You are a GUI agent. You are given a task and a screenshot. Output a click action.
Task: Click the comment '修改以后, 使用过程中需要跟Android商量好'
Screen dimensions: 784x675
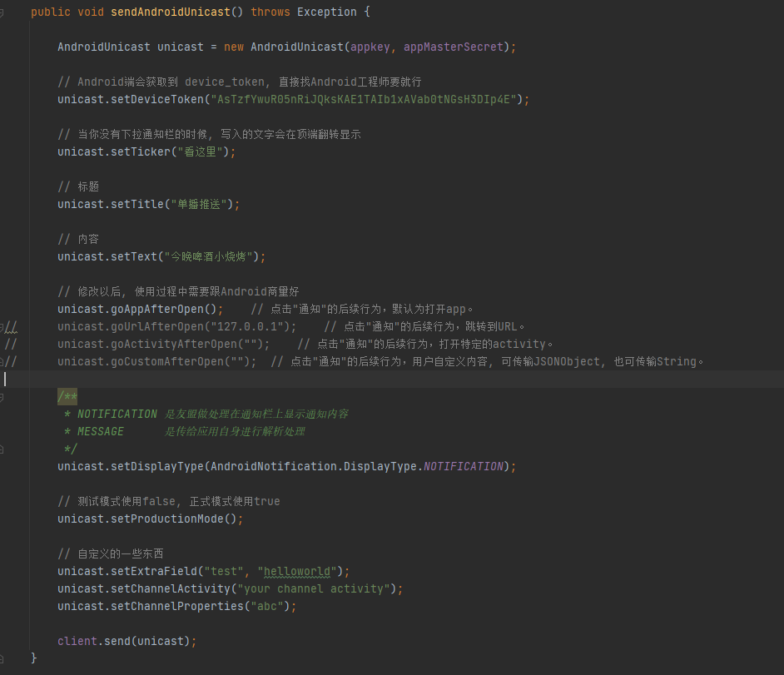click(178, 292)
